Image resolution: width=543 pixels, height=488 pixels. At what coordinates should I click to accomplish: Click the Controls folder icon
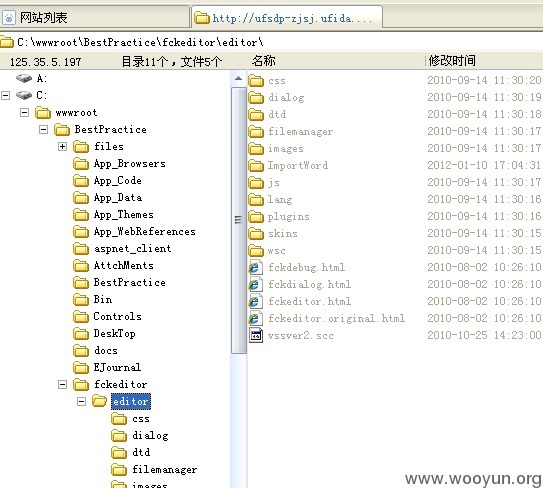(81, 316)
